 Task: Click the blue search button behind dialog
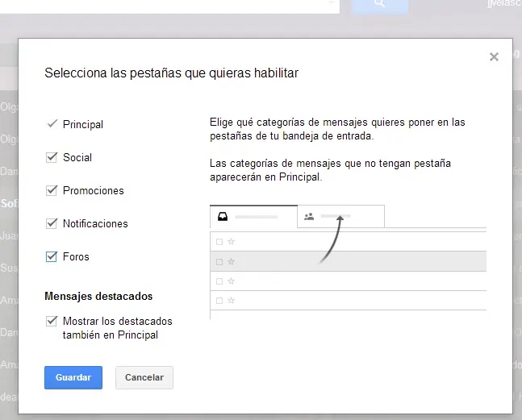[x=380, y=6]
